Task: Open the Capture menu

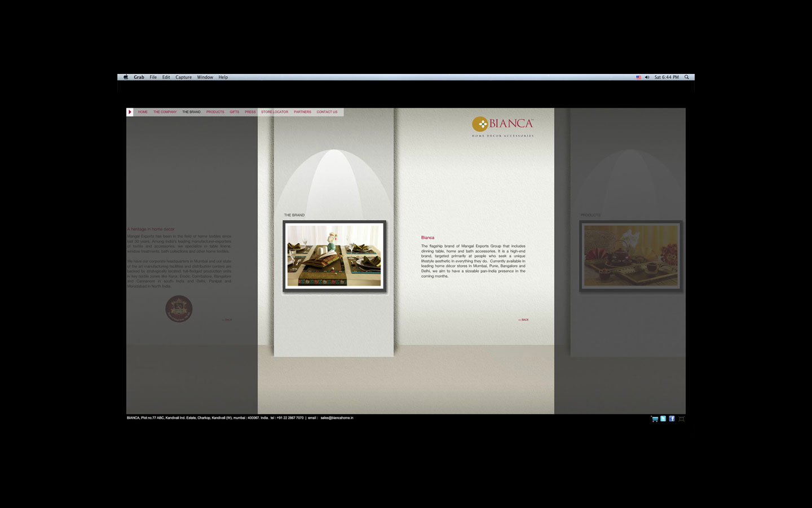Action: (x=183, y=77)
